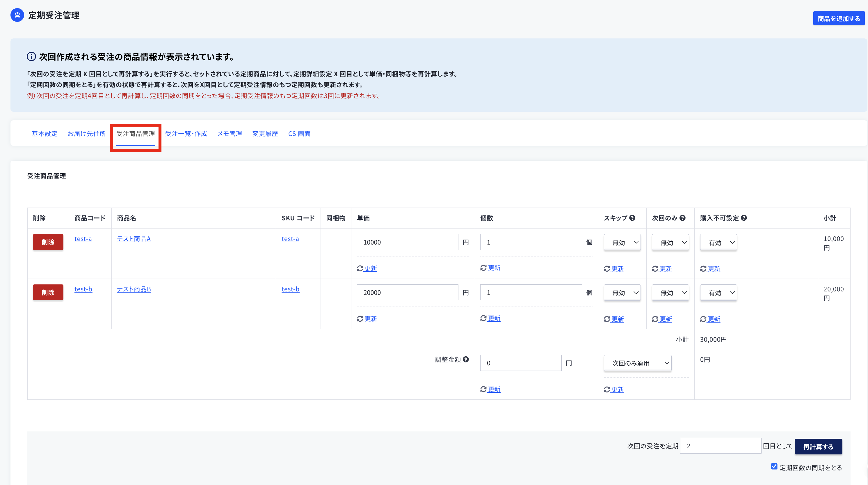Click the 30,000円 subtotal value
The image size is (868, 485).
[713, 339]
